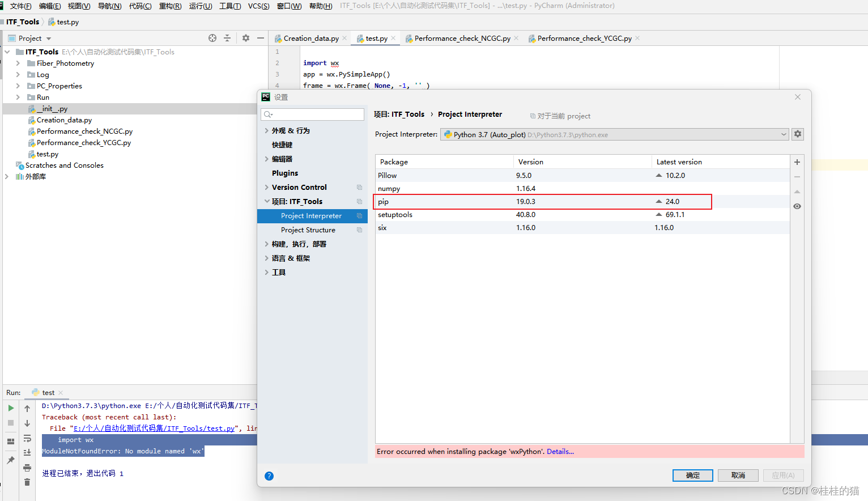Rerun test with the green run arrow
Screen dimensions: 868x501
pyautogui.click(x=11, y=408)
